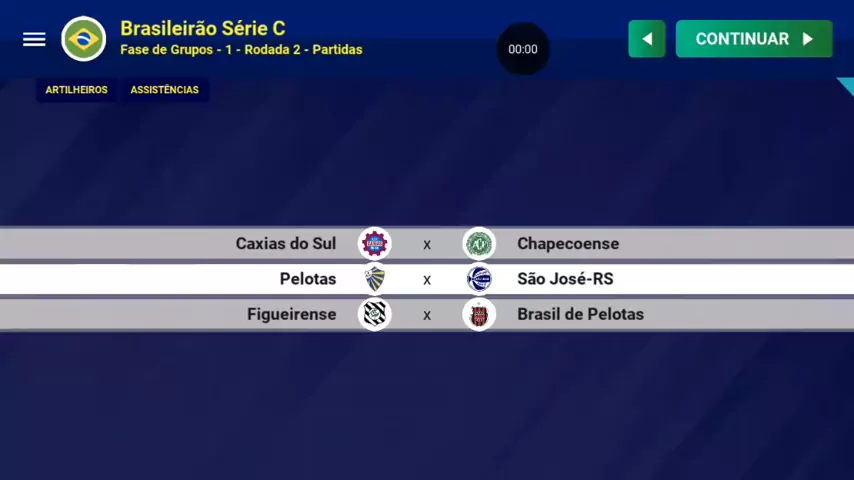Open the Artilheiros tab
This screenshot has width=854, height=480.
76,90
